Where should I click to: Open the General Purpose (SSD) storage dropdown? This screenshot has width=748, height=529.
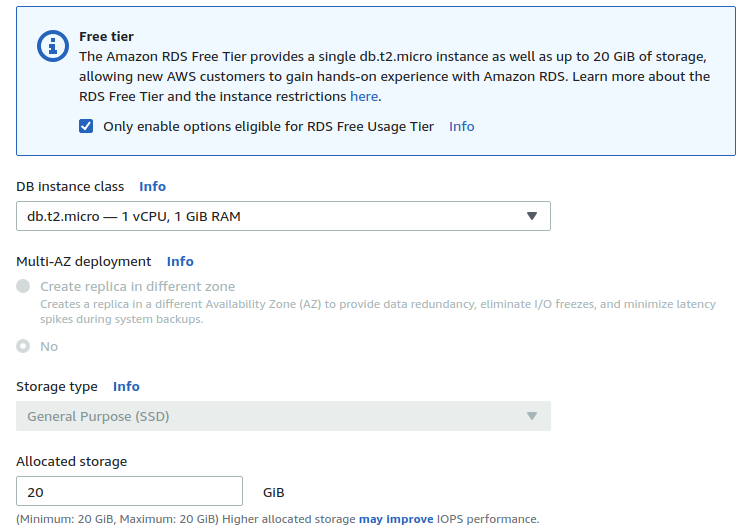pos(283,416)
